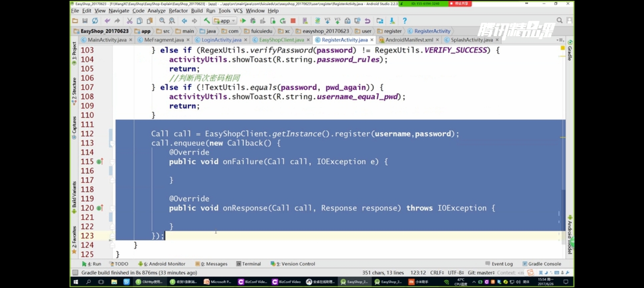Click the VCS Commit Changes icon
This screenshot has height=288, width=644.
click(x=338, y=21)
